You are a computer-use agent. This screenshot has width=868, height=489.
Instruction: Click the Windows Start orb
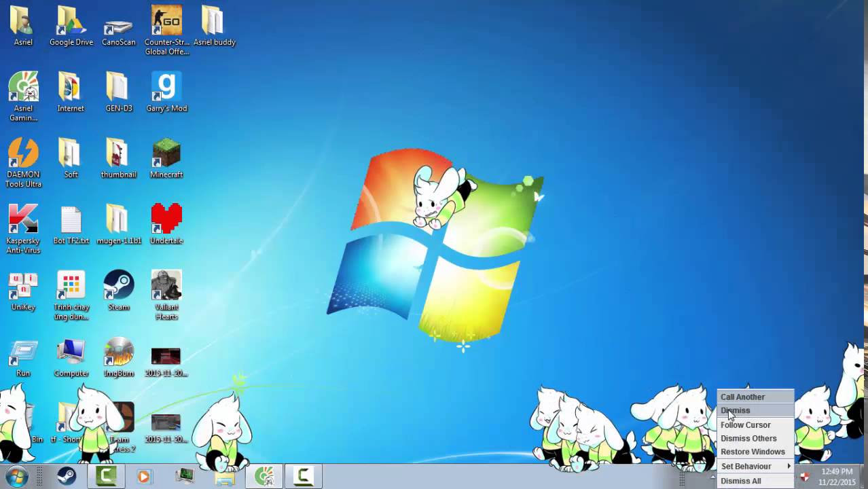pos(16,476)
